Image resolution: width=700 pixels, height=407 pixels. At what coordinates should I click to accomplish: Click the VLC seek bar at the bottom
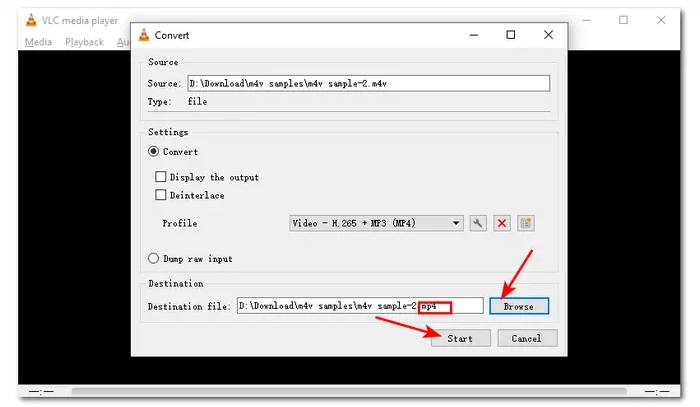pyautogui.click(x=349, y=391)
